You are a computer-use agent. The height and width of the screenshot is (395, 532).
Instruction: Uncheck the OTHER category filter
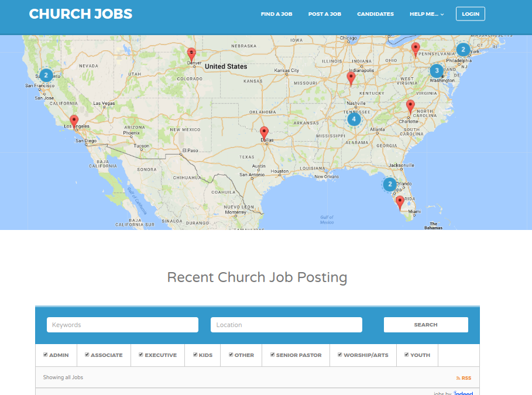coord(231,355)
